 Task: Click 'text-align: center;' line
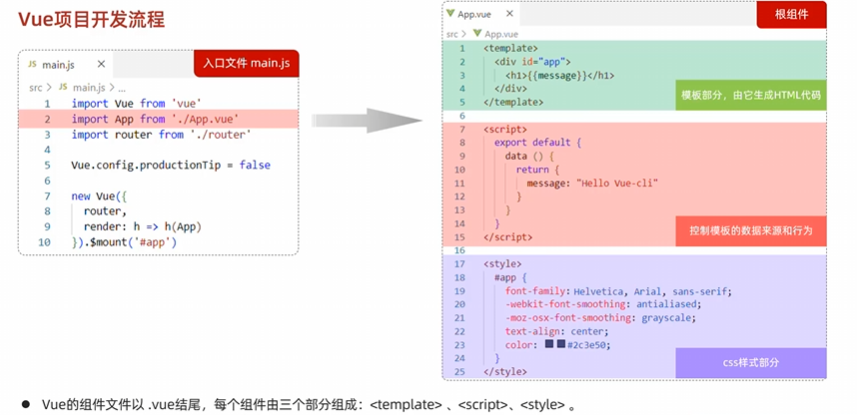(557, 331)
